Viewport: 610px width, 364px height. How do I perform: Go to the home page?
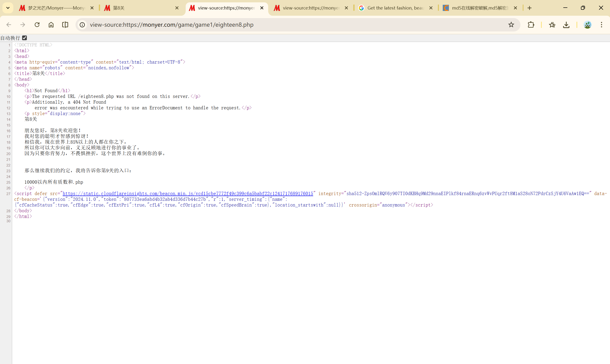pos(51,25)
